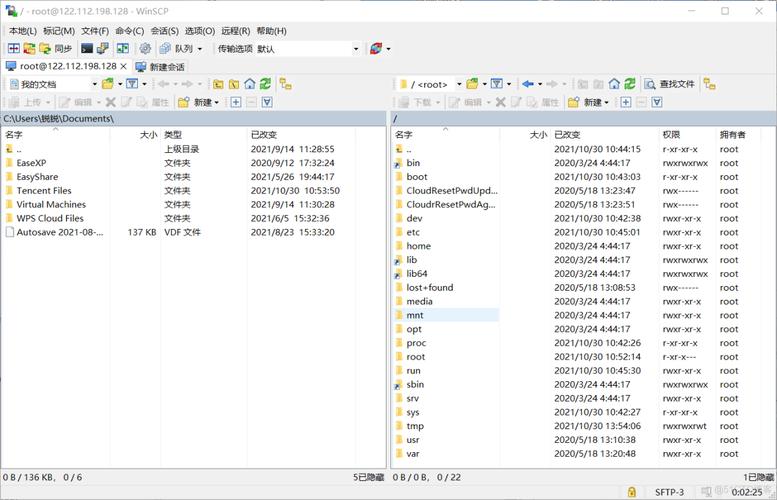777x500 pixels.
Task: Click local panel 新建 button
Action: 198,103
